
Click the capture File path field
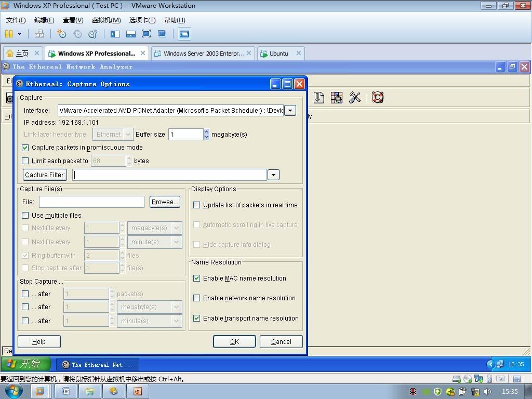point(91,202)
